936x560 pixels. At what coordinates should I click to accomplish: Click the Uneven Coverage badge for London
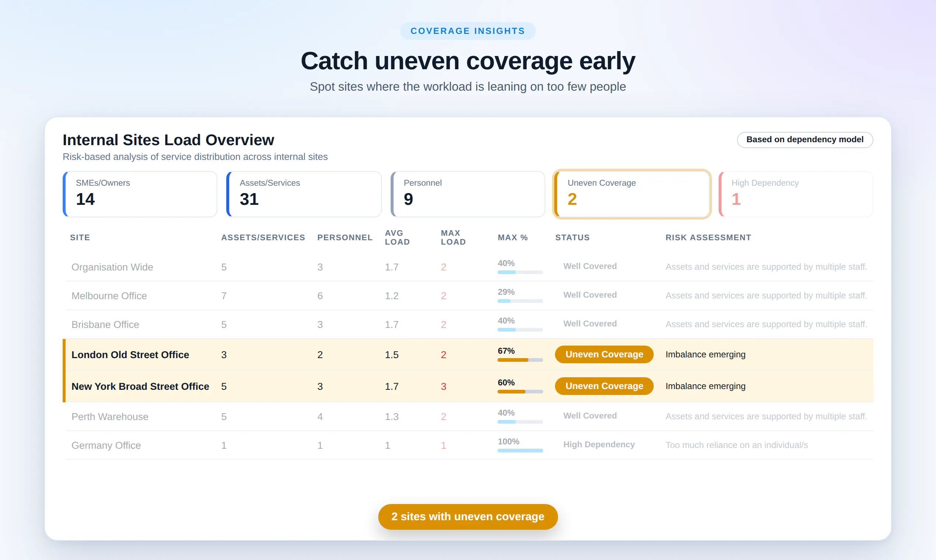click(604, 354)
